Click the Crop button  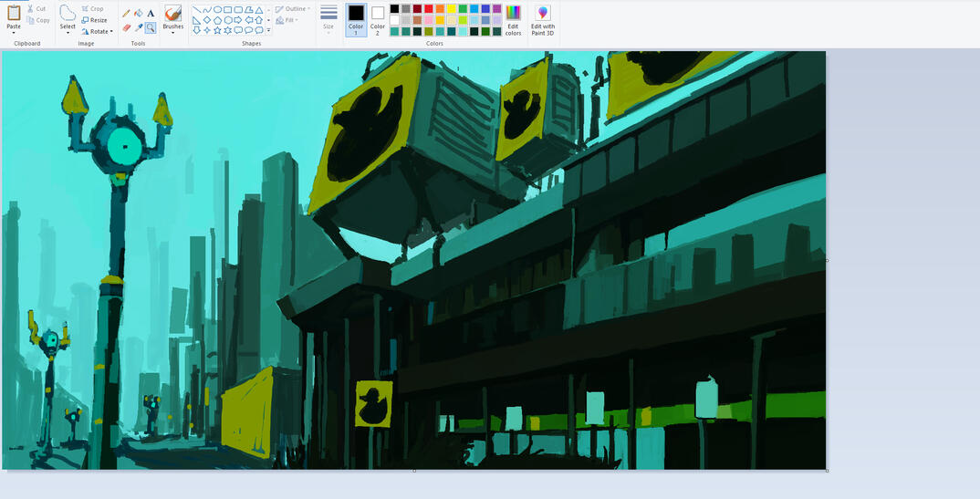coord(91,9)
